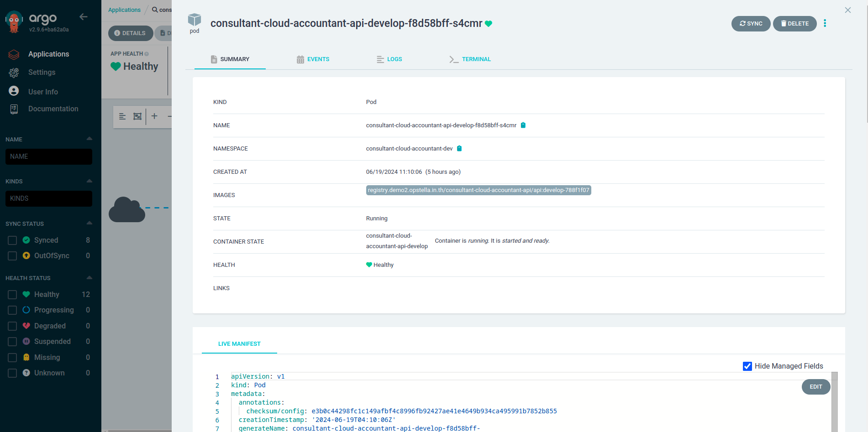Select the SUMMARY tab

[230, 59]
